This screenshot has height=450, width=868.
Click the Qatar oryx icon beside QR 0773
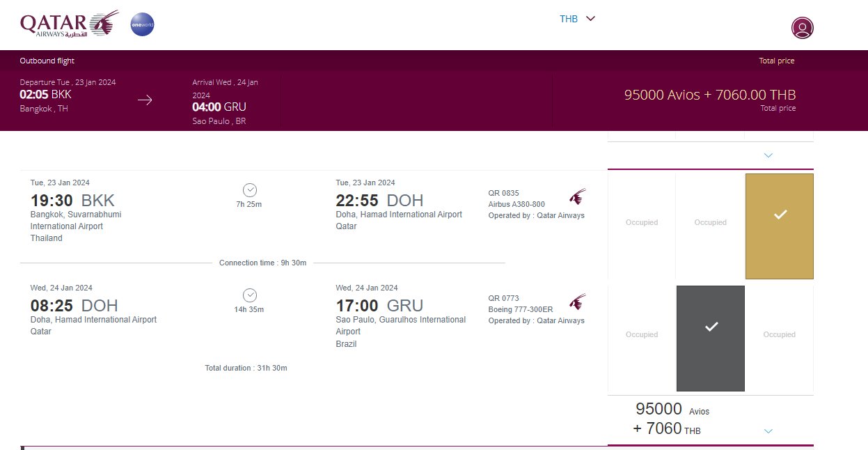(x=578, y=302)
